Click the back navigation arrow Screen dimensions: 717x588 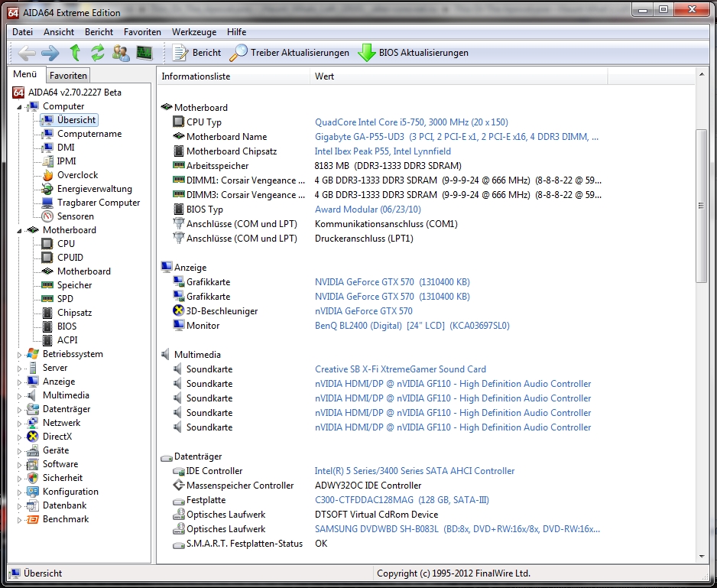click(27, 53)
